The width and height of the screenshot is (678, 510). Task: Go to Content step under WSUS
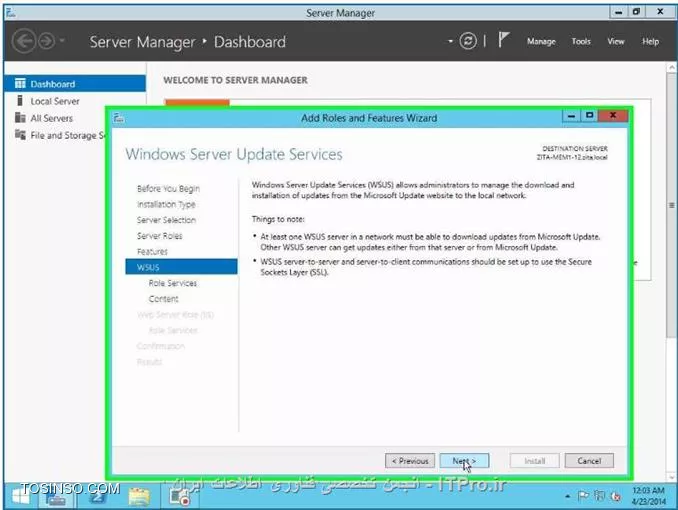pyautogui.click(x=163, y=299)
